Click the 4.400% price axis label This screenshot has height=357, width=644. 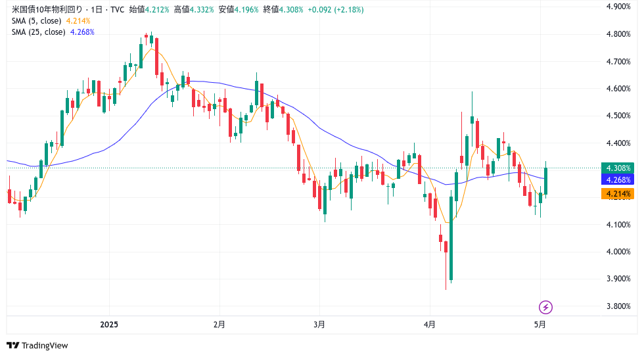(618, 143)
